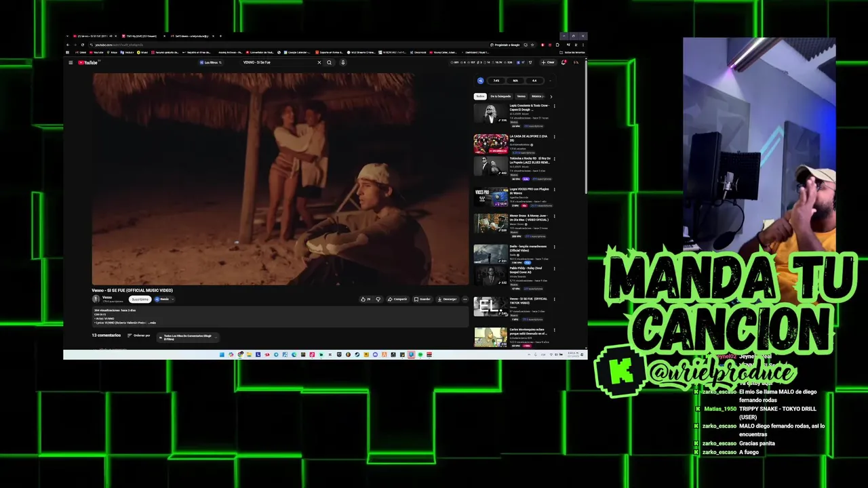Viewport: 868px width, 488px height.
Task: Run the search with the magnifier button
Action: tap(329, 62)
